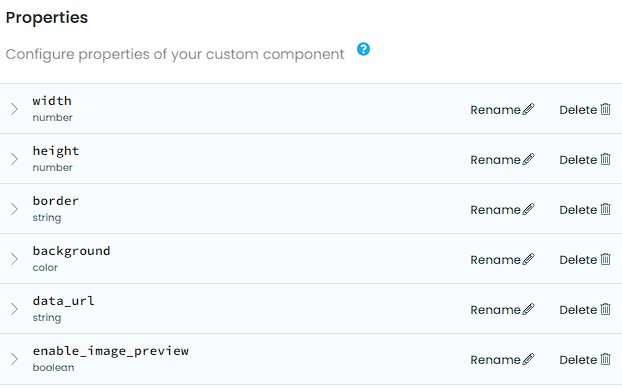This screenshot has width=622, height=388.
Task: Expand the enable_image_preview property chevron
Action: (14, 359)
